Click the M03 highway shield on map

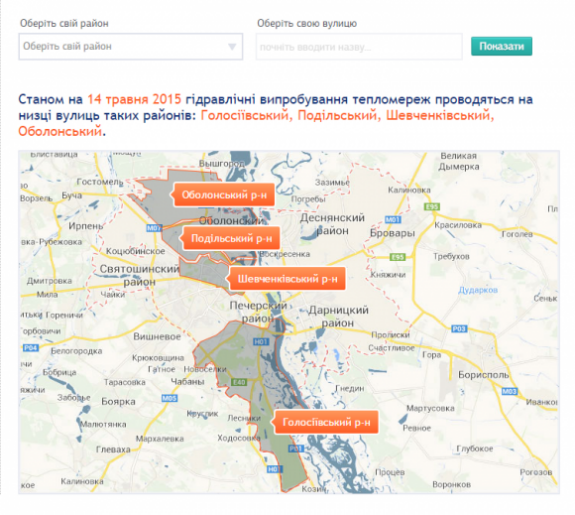pyautogui.click(x=509, y=391)
